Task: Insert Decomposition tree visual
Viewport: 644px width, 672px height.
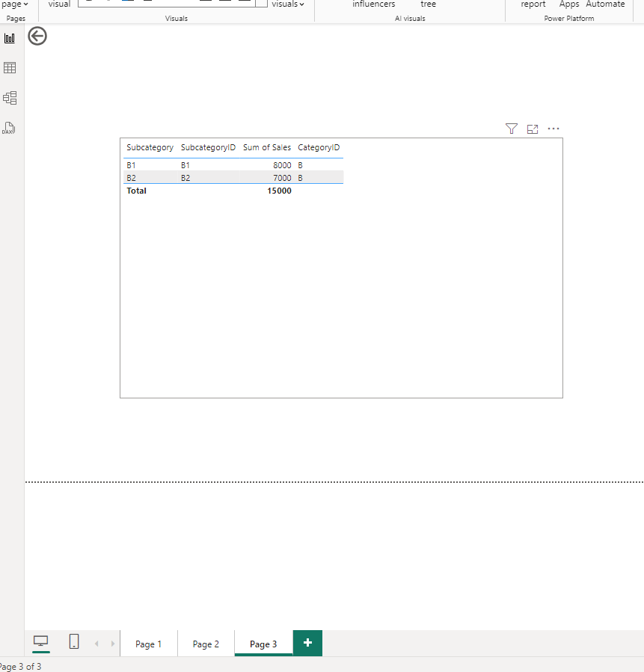Action: click(x=428, y=4)
